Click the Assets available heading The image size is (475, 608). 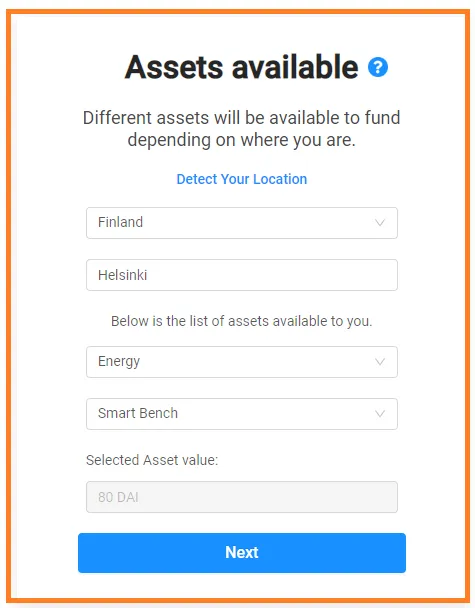click(241, 67)
